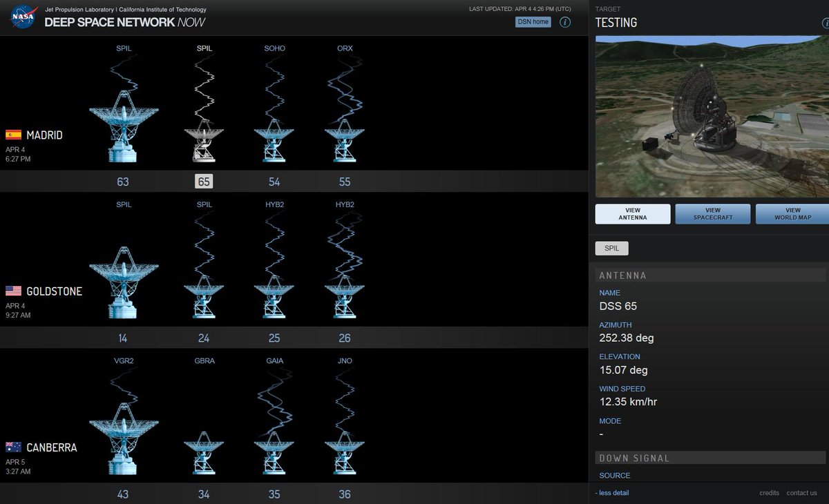Click the Deep Space Network Now title

(124, 22)
